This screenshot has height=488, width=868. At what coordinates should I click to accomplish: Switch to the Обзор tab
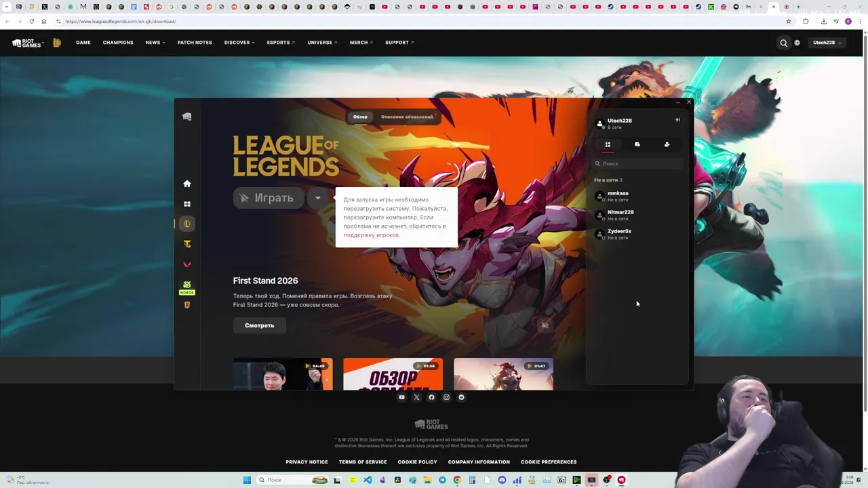click(x=360, y=117)
